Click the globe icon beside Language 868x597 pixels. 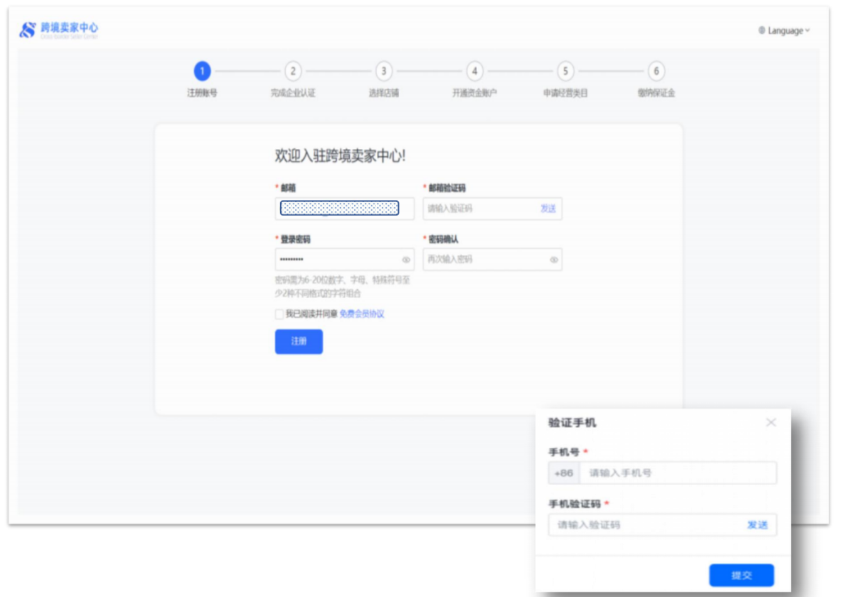762,30
